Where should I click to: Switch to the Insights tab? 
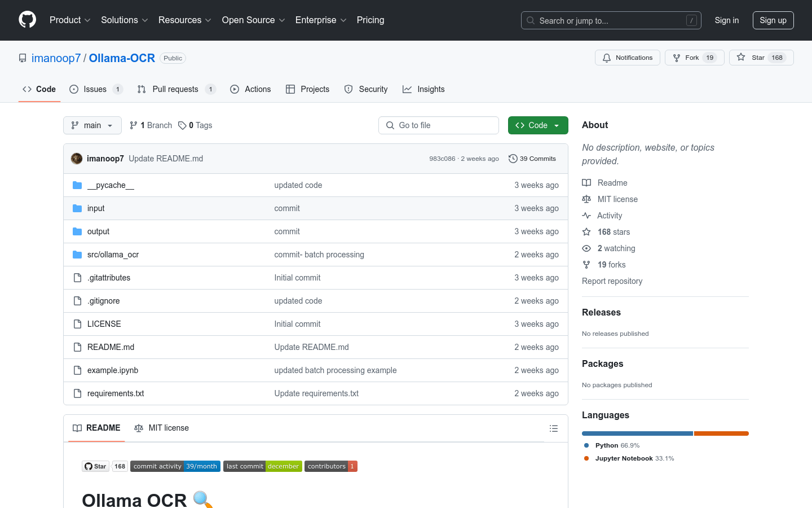(x=423, y=89)
